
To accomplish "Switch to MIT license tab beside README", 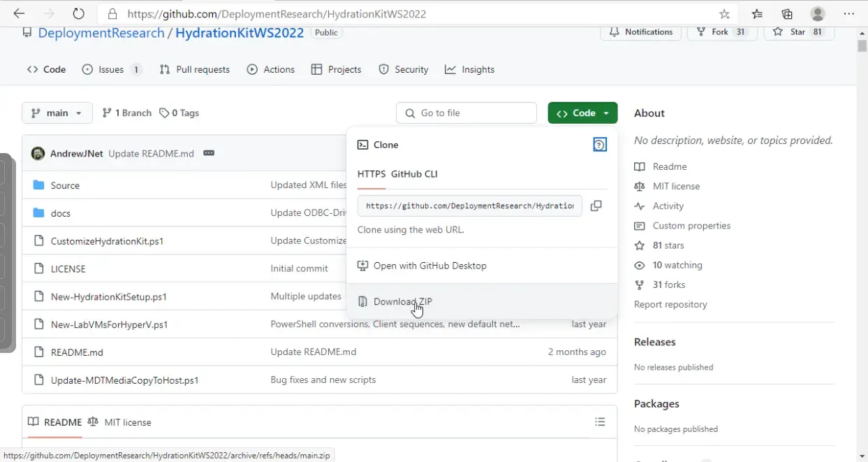I will 119,422.
